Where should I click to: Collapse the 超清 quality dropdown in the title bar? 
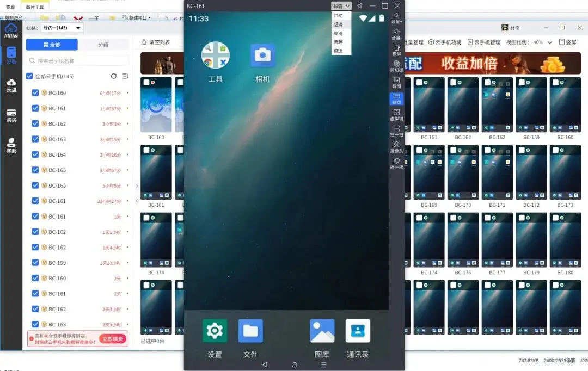click(x=341, y=6)
